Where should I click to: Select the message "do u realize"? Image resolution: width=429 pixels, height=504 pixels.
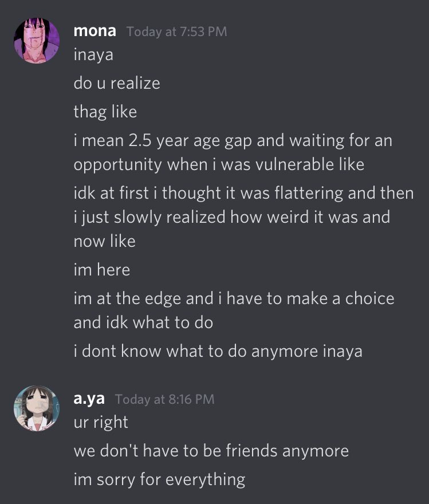coord(116,83)
